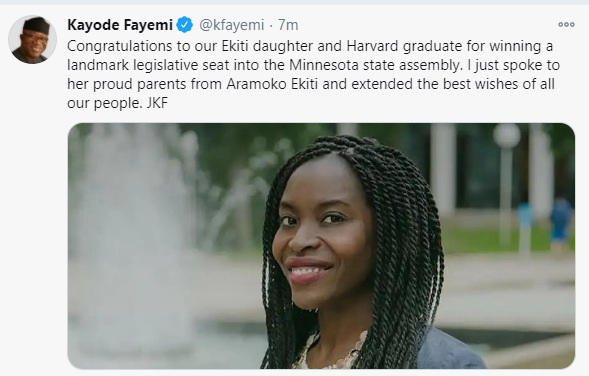
Task: Click the tweet text to expand tweet
Action: 311,74
